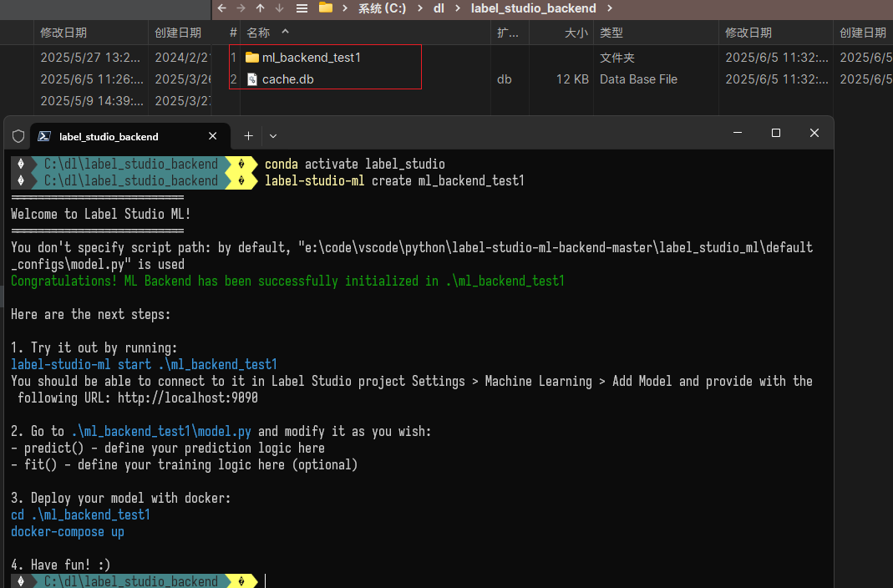Viewport: 893px width, 588px height.
Task: Click left pane date 2025/5/27 13:2...
Action: tap(90, 58)
